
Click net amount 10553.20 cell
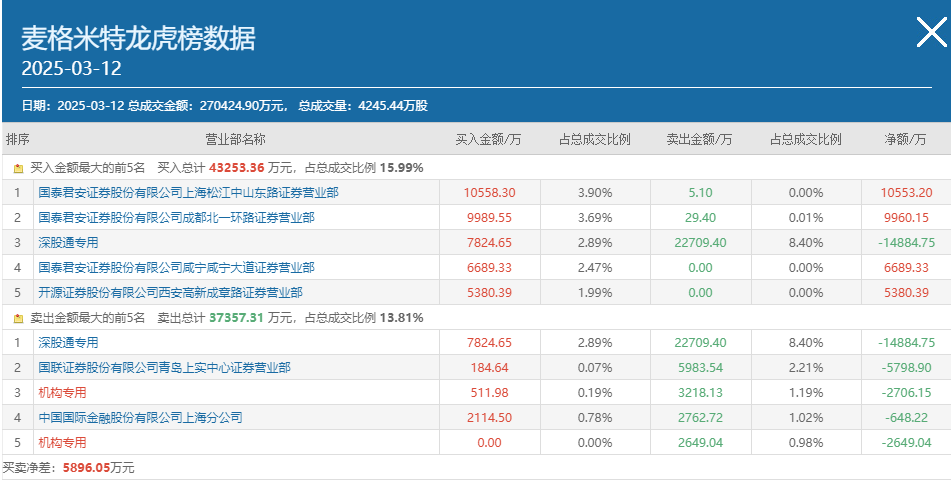click(907, 192)
